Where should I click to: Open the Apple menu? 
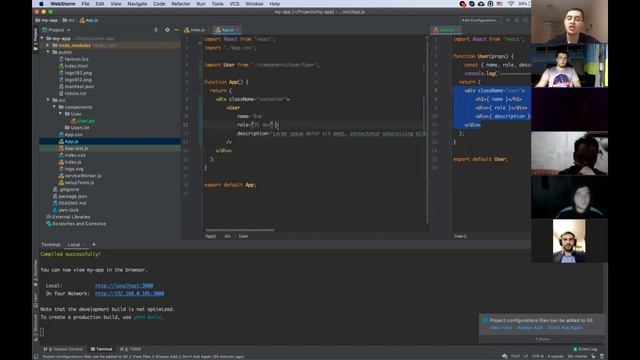(41, 4)
